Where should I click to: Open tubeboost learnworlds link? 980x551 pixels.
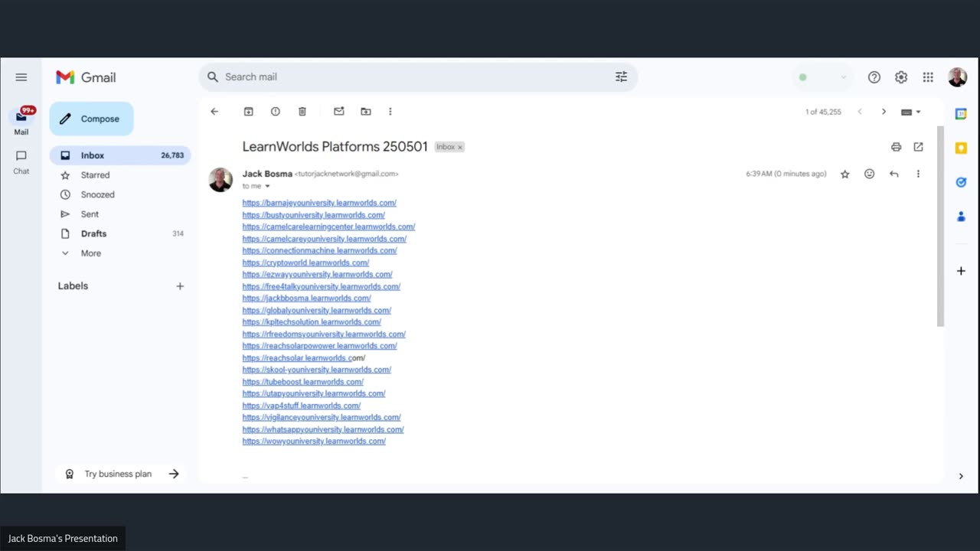click(x=302, y=382)
